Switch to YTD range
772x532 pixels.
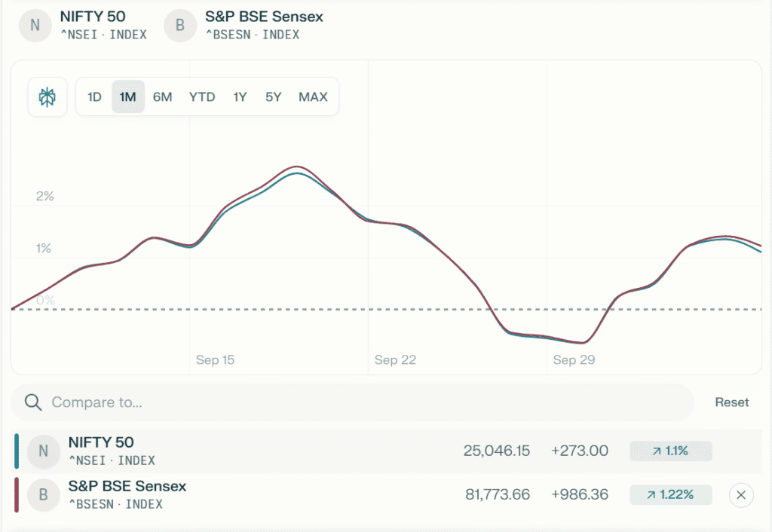[201, 97]
